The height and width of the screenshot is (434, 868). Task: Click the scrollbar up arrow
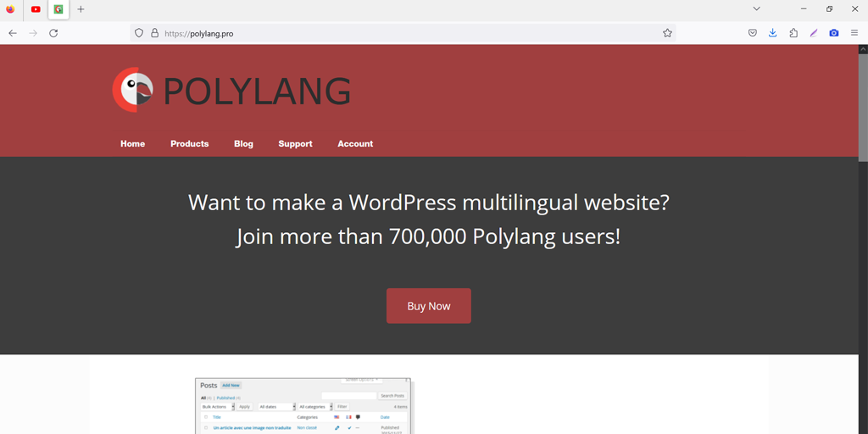(863, 49)
